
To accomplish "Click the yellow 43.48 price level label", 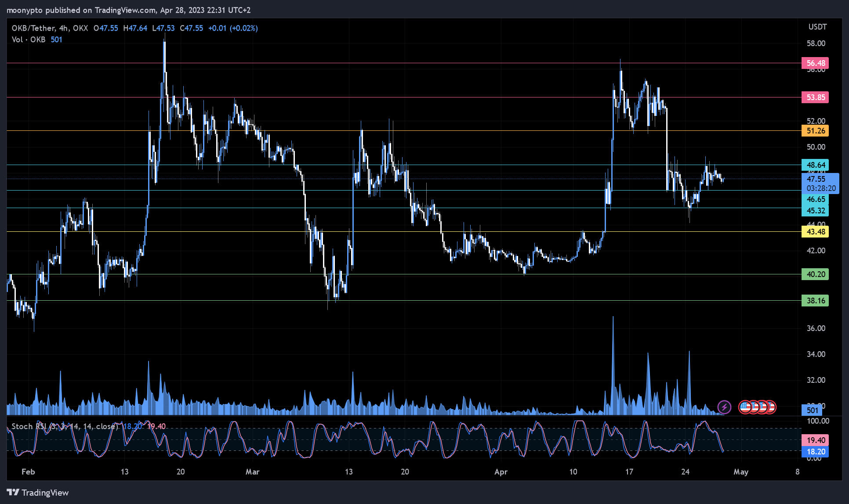I will pyautogui.click(x=815, y=232).
